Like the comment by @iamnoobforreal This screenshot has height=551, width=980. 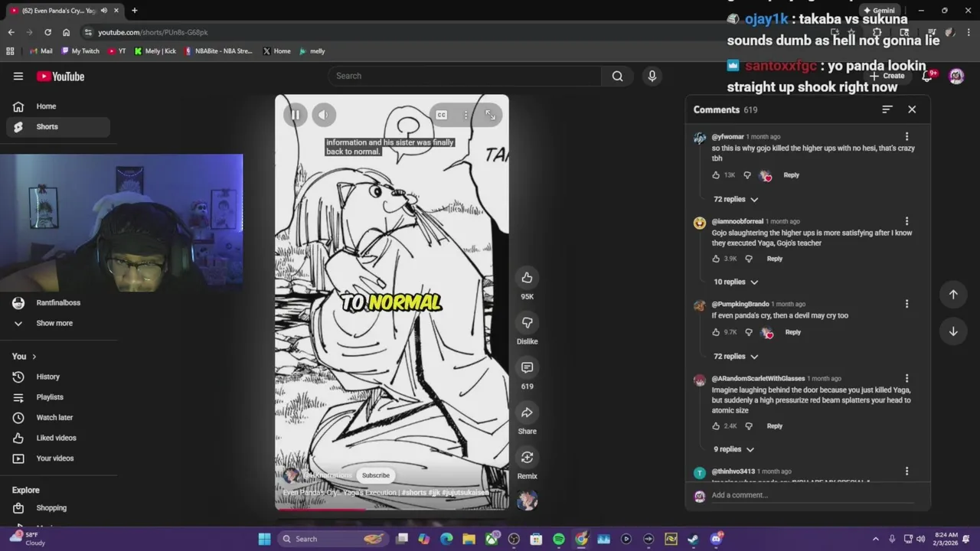click(716, 259)
